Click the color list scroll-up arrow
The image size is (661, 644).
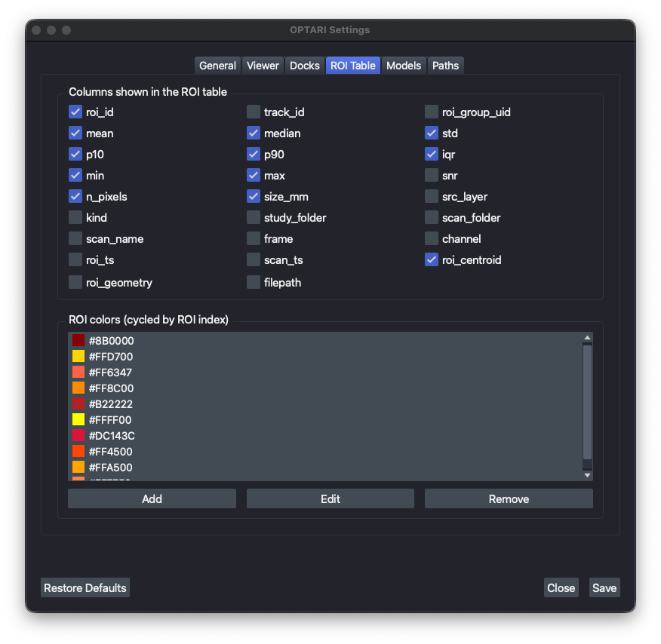[x=587, y=338]
